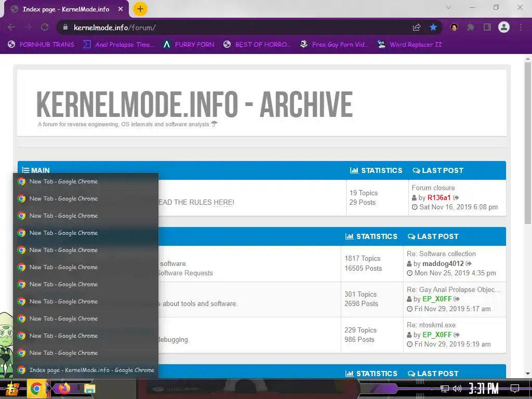
Task: Click view-latest-post icon beside R136a1
Action: tap(456, 197)
